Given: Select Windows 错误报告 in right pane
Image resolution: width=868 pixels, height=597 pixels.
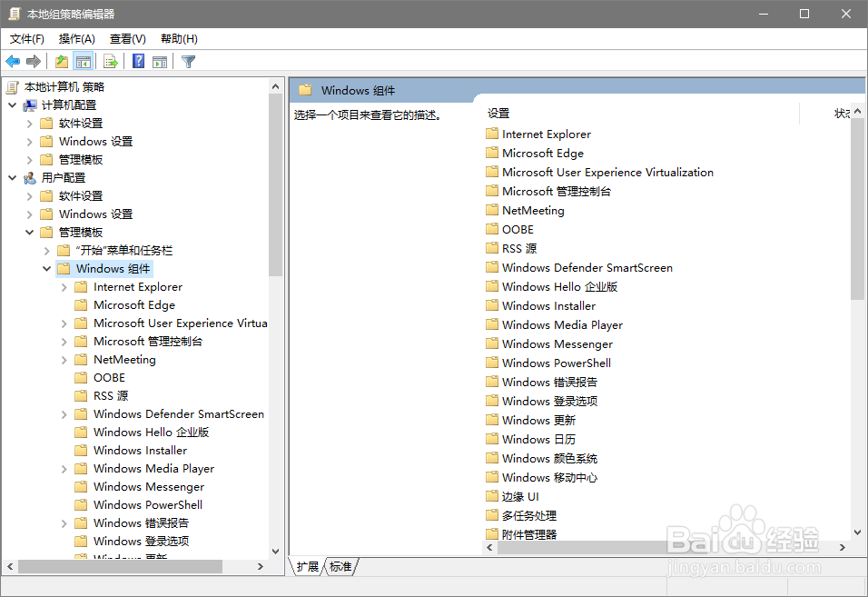Looking at the screenshot, I should point(549,382).
